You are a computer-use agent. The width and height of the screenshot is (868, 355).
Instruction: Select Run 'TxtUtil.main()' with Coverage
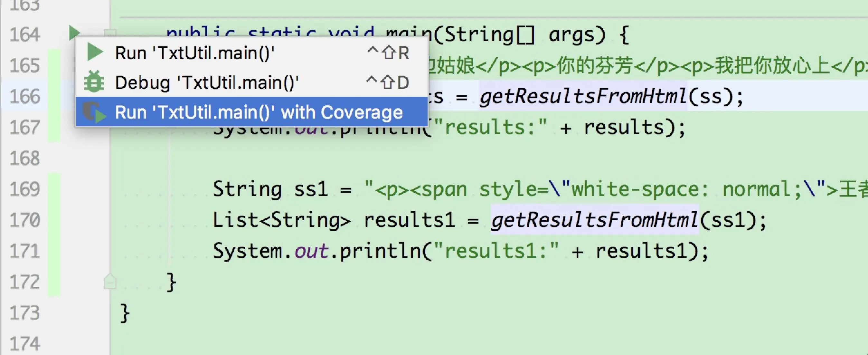[252, 112]
